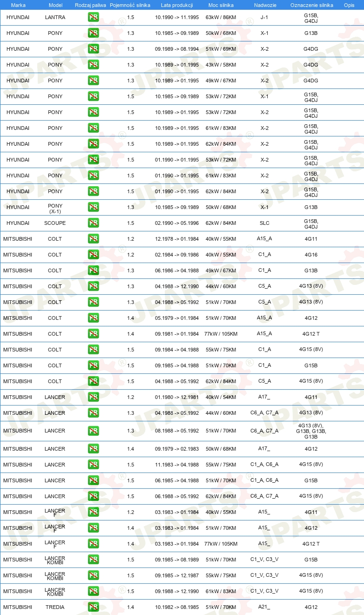364x615 pixels.
Task: Click the 02.1984 -> 09.1986 production dates
Action: 177,255
